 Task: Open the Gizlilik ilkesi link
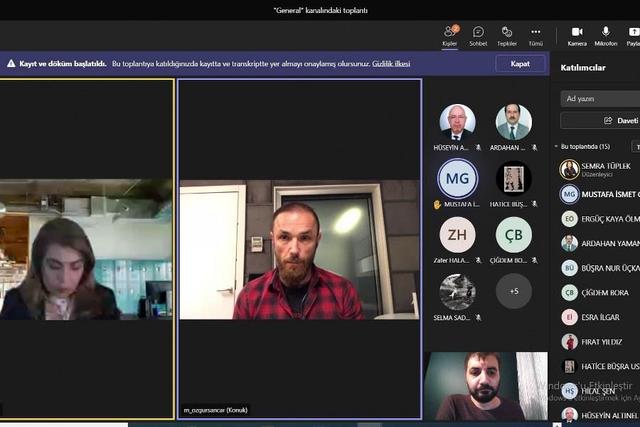391,64
